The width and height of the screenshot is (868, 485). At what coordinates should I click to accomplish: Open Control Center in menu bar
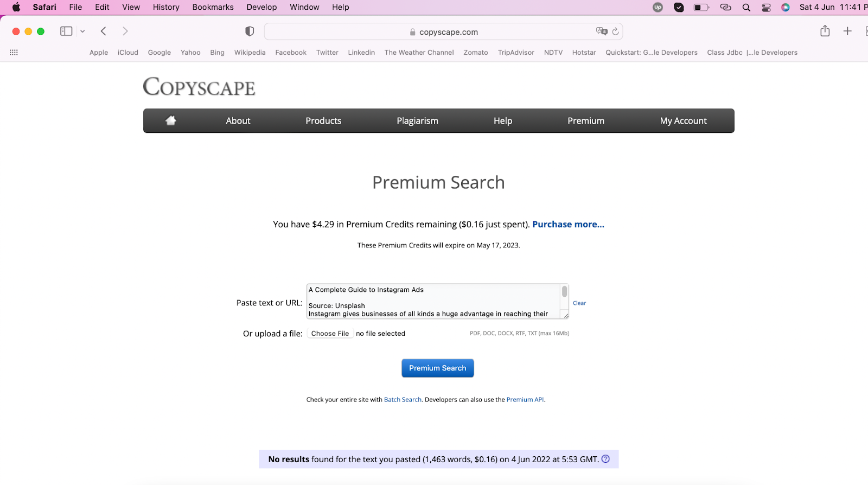[766, 7]
